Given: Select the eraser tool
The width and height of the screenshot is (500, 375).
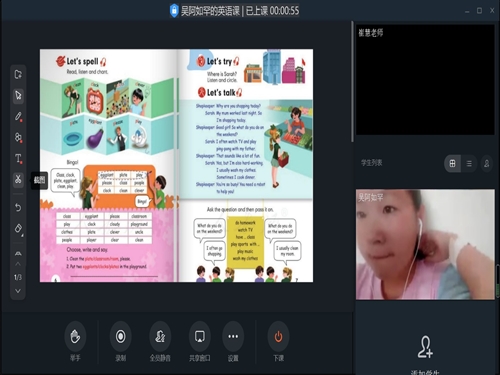Looking at the screenshot, I should point(18,228).
